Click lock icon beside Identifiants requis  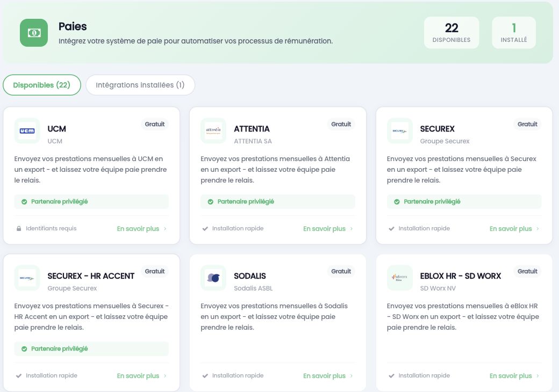tap(19, 229)
